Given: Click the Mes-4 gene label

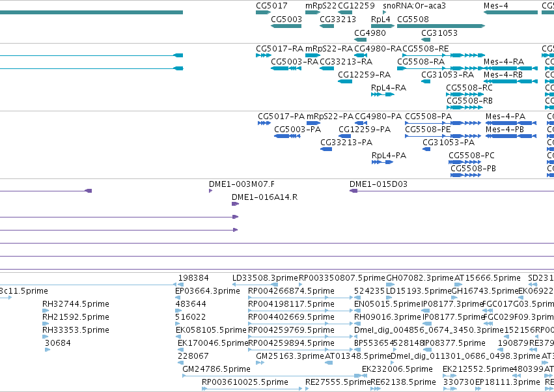Looking at the screenshot, I should point(495,6).
